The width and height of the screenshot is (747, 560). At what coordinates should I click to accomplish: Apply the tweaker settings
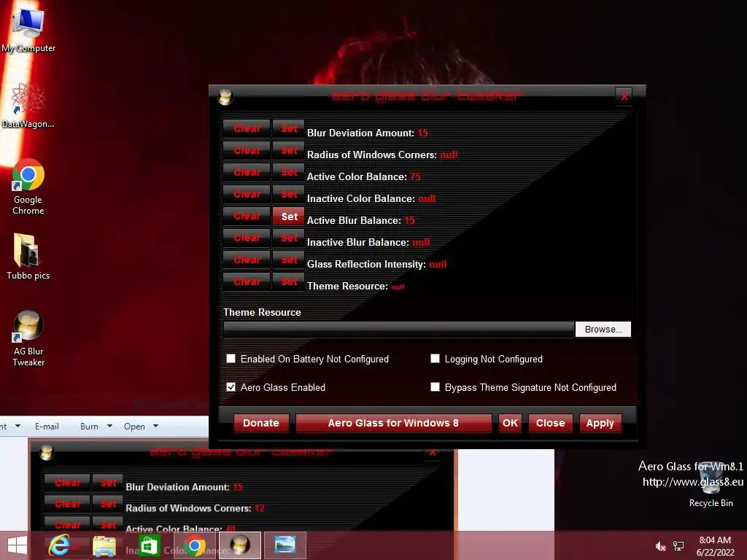click(600, 423)
